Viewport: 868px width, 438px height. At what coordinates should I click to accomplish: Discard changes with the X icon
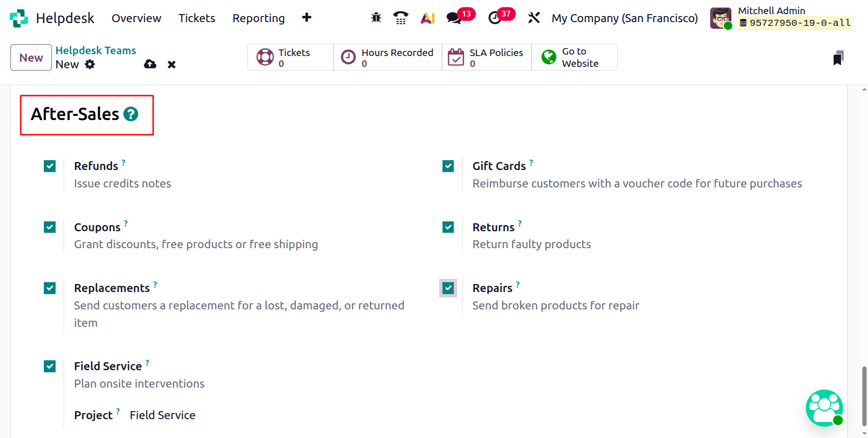(172, 64)
